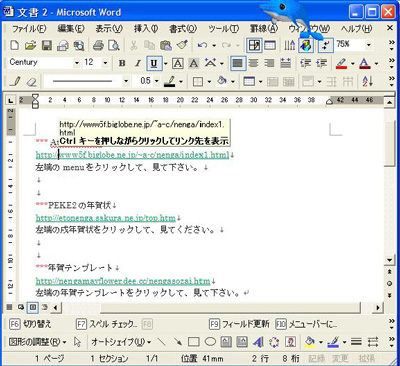Toggle the Tables and Borders toolbar button
This screenshot has width=400, height=366.
pos(254,45)
